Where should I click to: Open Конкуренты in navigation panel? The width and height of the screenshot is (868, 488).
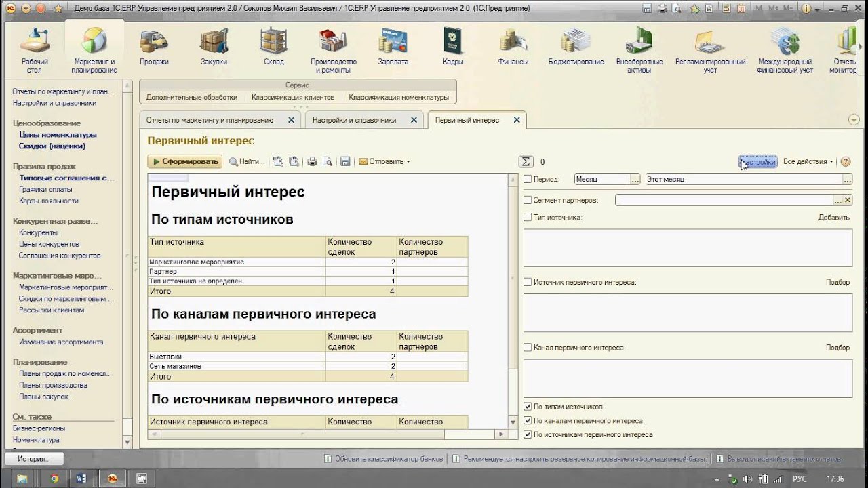(38, 232)
